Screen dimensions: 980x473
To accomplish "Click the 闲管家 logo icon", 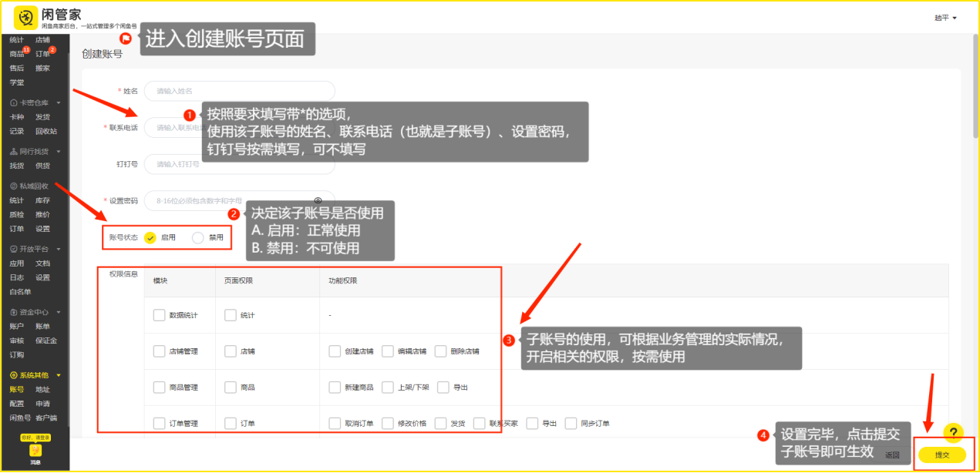I will (x=26, y=18).
